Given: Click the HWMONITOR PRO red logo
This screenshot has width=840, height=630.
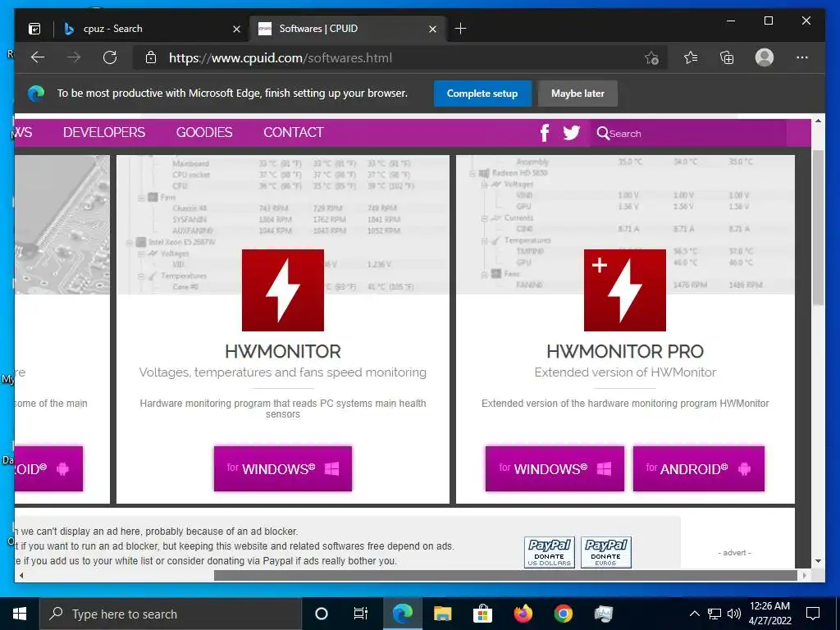Looking at the screenshot, I should [x=624, y=290].
